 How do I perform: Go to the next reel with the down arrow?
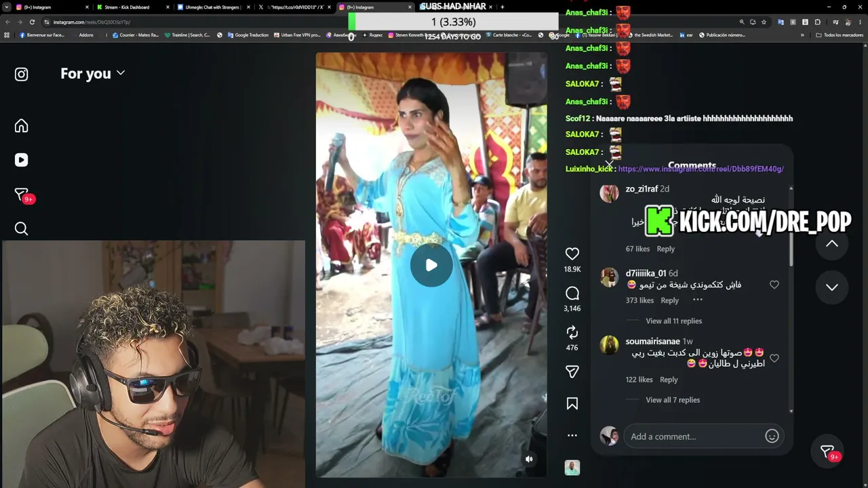[x=832, y=287]
